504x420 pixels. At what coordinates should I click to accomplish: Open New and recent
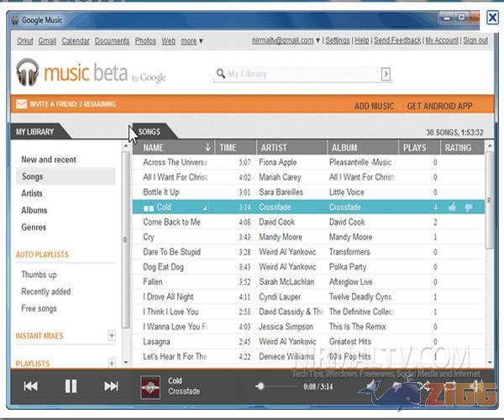click(49, 160)
